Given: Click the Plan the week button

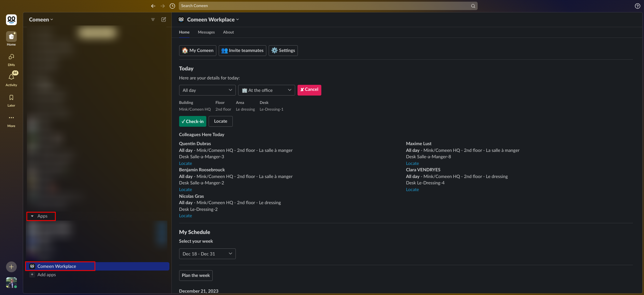Looking at the screenshot, I should [196, 276].
